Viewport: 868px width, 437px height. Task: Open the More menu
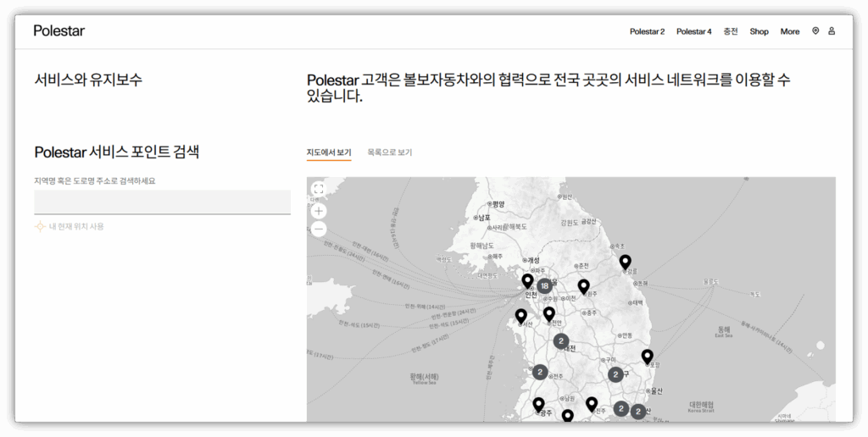[x=789, y=31]
